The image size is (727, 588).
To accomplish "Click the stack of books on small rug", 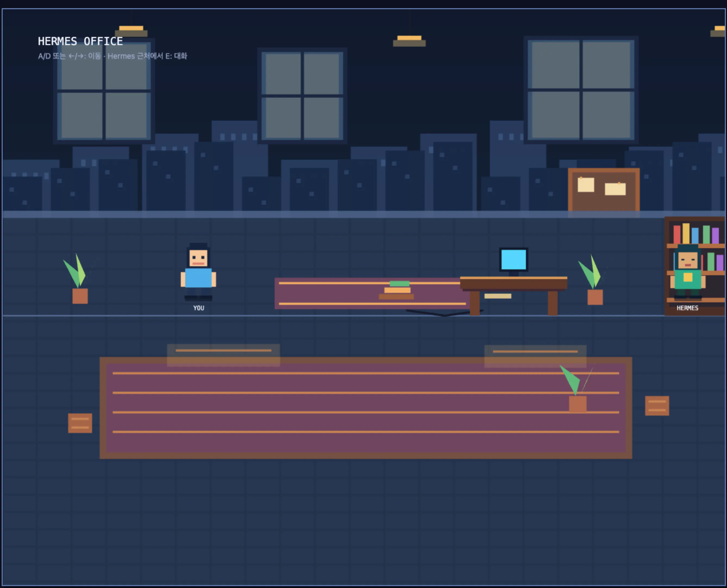I will pyautogui.click(x=396, y=290).
